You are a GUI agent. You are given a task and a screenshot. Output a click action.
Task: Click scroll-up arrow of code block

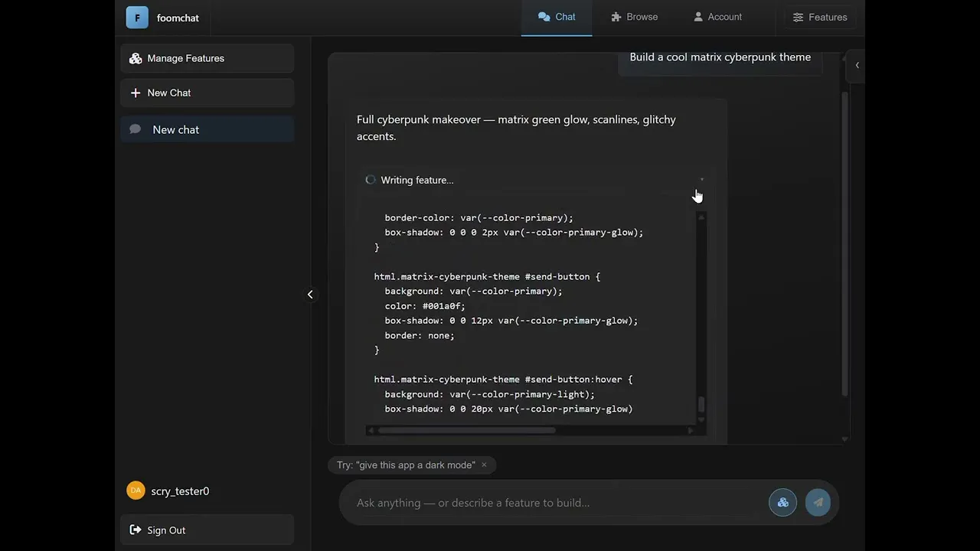tap(701, 217)
